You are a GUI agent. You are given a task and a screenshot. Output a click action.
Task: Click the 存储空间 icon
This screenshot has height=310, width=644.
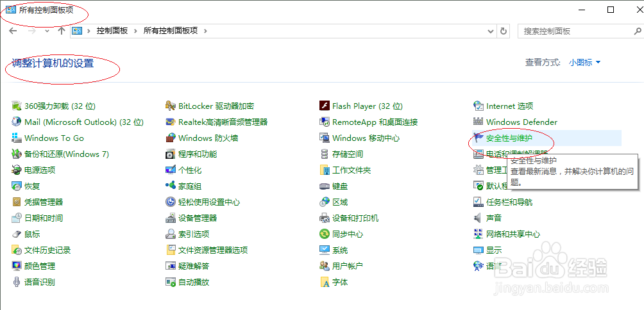coord(325,154)
